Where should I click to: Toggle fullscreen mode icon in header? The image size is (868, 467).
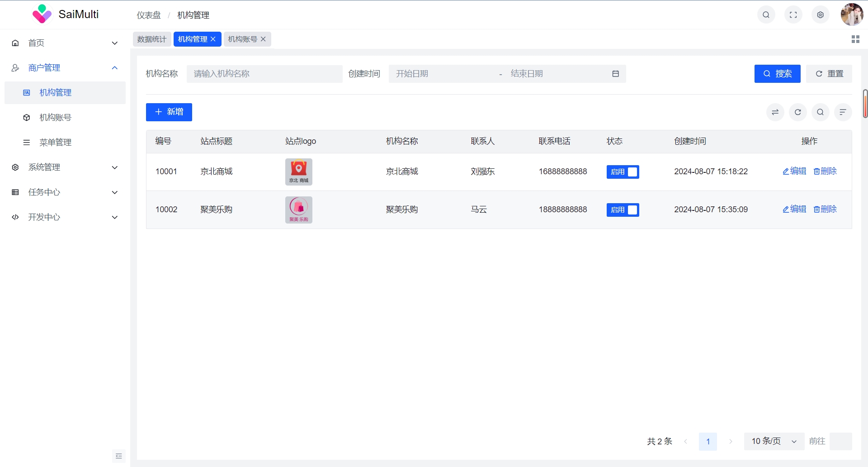point(793,15)
